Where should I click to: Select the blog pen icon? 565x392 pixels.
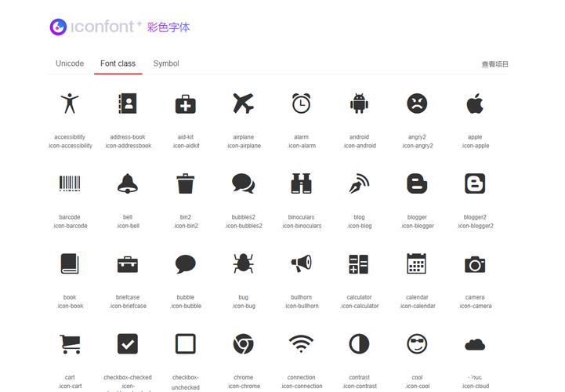pyautogui.click(x=359, y=183)
